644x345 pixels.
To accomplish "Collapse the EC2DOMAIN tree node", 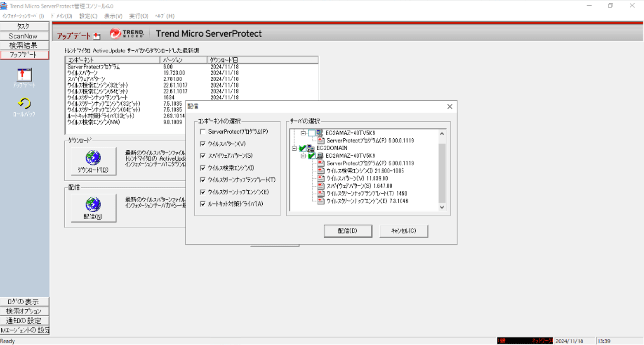I will coord(294,148).
